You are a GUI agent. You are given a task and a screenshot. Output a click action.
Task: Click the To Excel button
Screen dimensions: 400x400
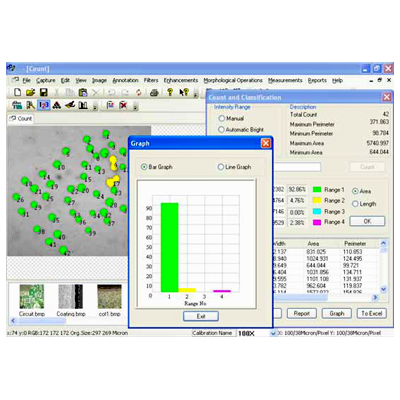pos(372,313)
